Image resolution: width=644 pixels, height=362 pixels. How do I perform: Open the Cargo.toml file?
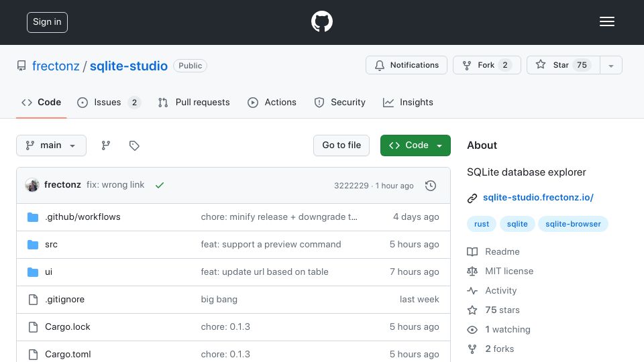[x=68, y=354]
